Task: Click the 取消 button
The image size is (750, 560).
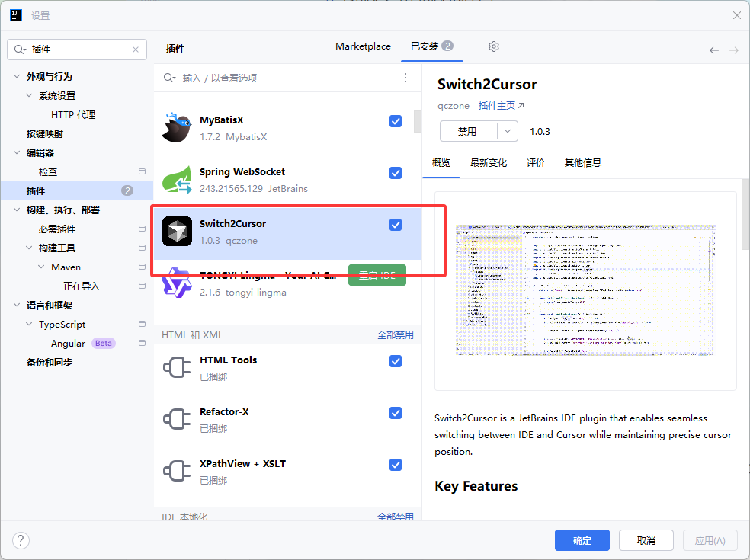Action: coord(646,540)
